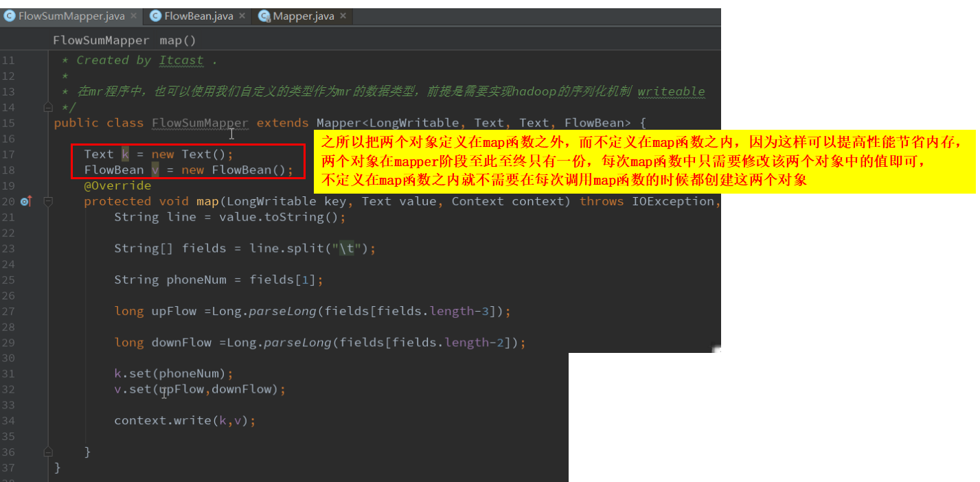Click 'length-3' on line 27
The width and height of the screenshot is (980, 482).
click(x=459, y=312)
